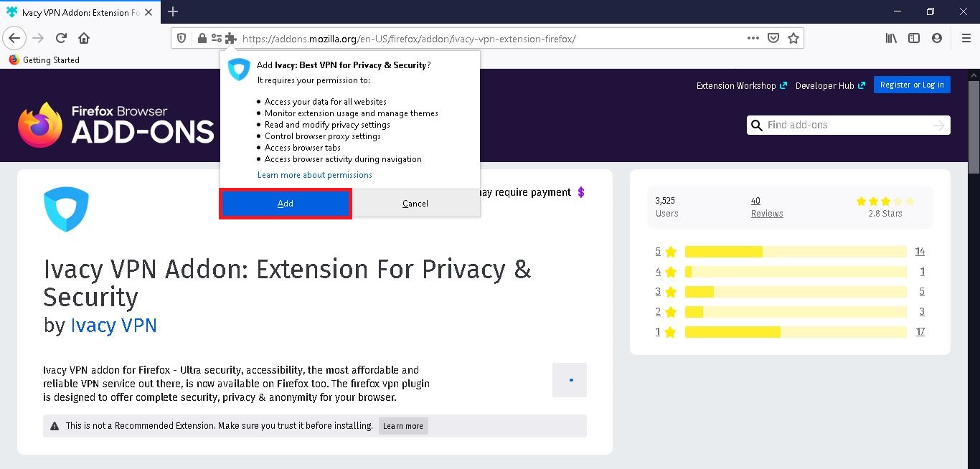The image size is (980, 469).
Task: Open the 40 Reviews link
Action: coord(767,207)
